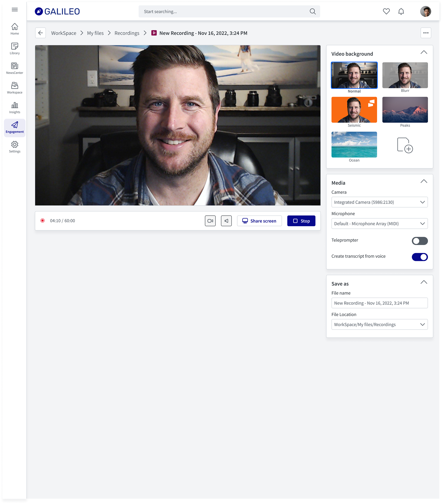Open user profile avatar
Image resolution: width=442 pixels, height=504 pixels.
(x=425, y=11)
